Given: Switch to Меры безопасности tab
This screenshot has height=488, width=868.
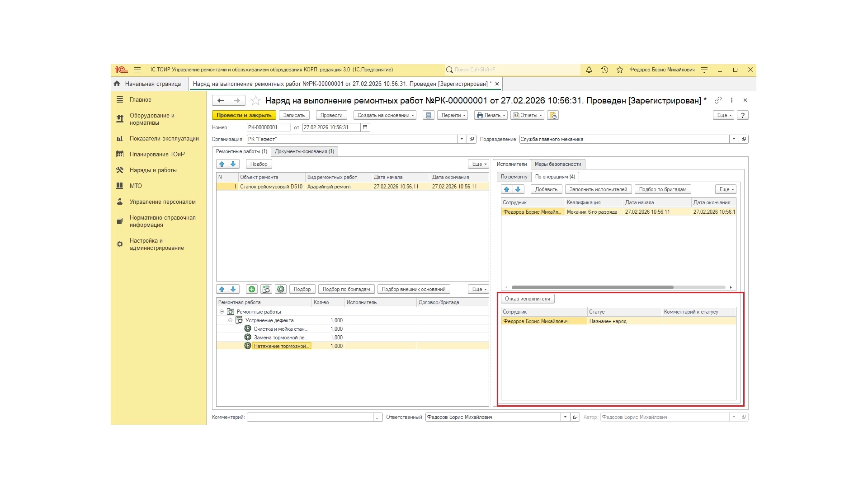Looking at the screenshot, I should tap(557, 164).
